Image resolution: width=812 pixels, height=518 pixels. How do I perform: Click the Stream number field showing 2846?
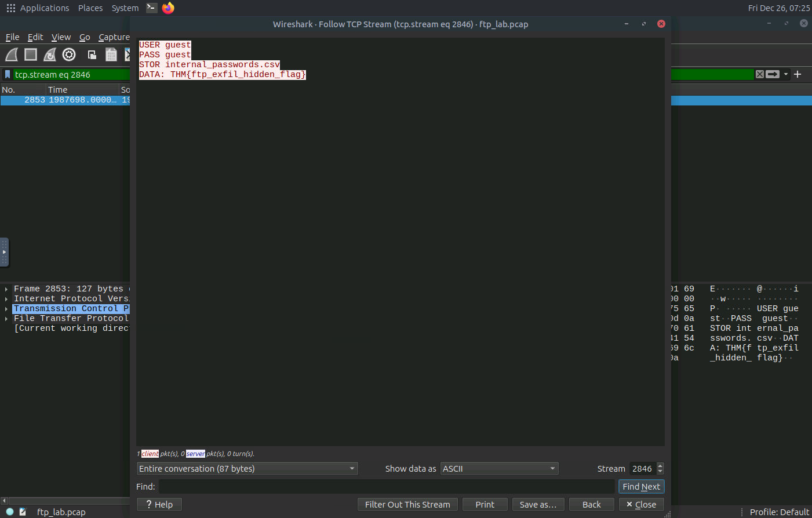pos(642,469)
